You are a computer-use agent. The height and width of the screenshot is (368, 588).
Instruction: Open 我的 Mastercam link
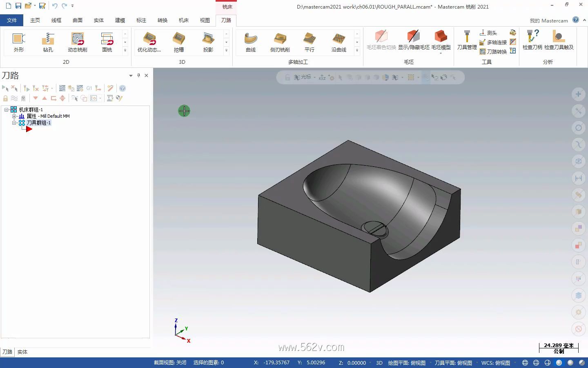click(549, 20)
